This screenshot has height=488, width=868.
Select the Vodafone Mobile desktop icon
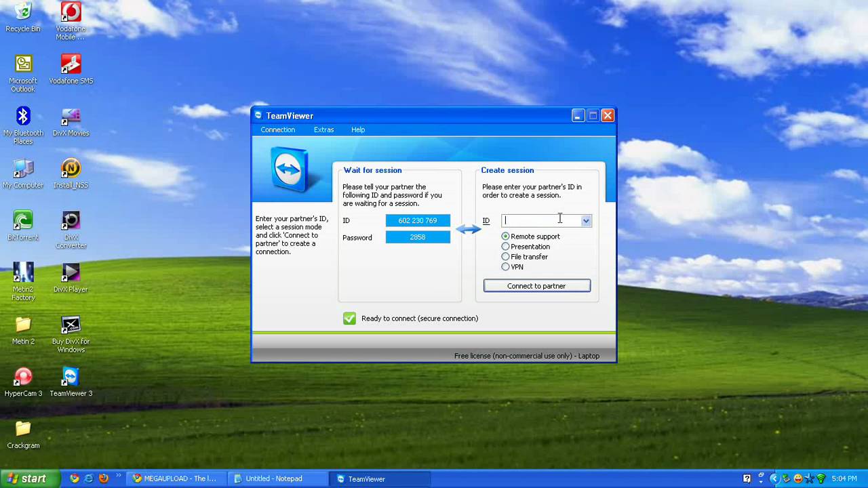[x=71, y=20]
